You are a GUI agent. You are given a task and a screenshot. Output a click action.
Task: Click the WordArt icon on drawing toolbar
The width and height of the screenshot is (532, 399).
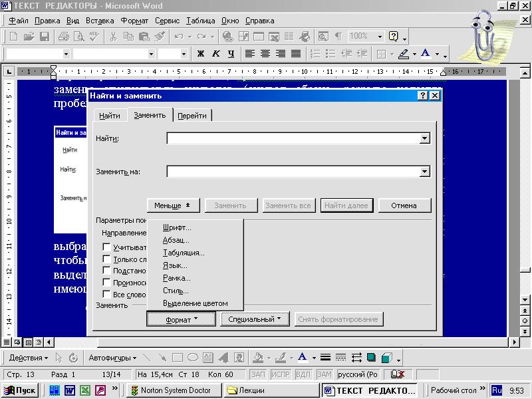tap(223, 358)
